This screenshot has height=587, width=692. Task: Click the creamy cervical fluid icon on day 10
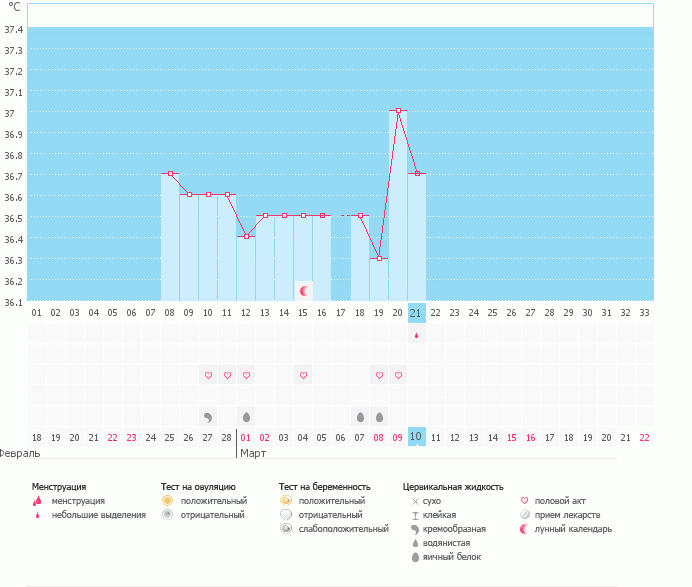point(208,416)
